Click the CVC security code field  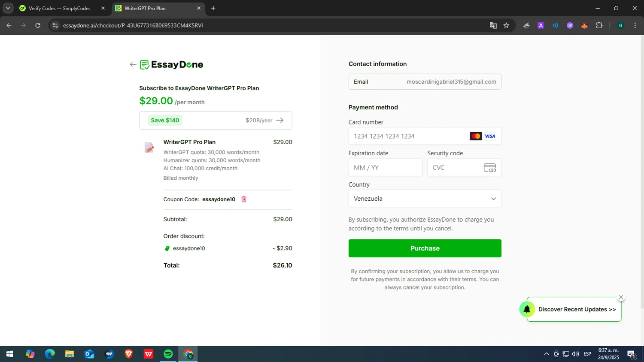click(464, 168)
